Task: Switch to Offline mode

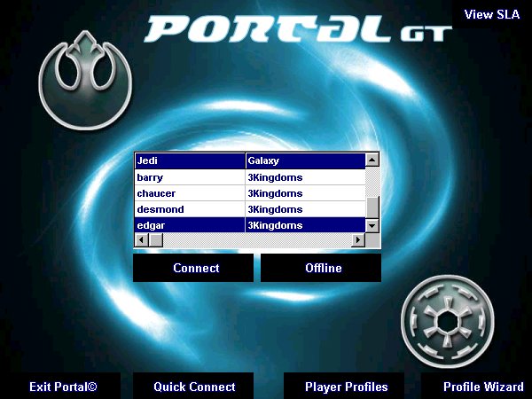Action: 323,268
